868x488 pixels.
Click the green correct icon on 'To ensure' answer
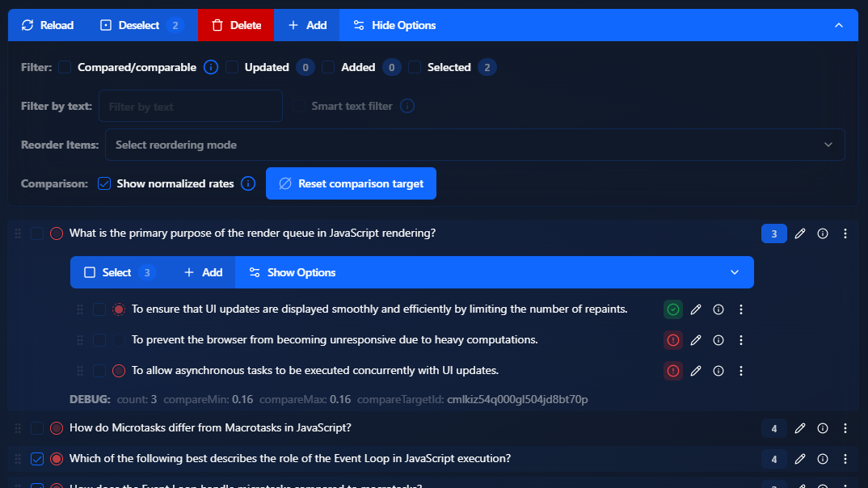[x=673, y=309]
